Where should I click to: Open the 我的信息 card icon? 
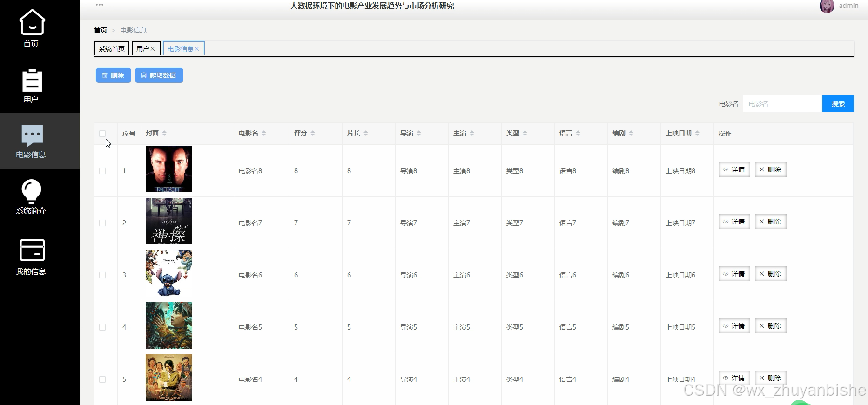click(x=32, y=250)
